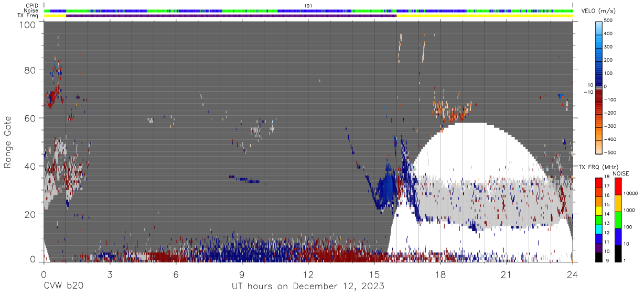Click the 40 tick on Range Gate axis
The height and width of the screenshot is (297, 644).
click(31, 167)
